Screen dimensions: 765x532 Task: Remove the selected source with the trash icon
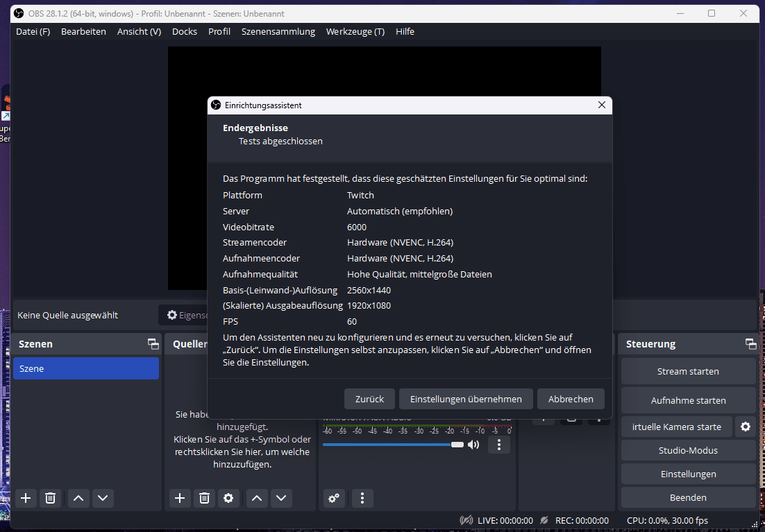(204, 498)
